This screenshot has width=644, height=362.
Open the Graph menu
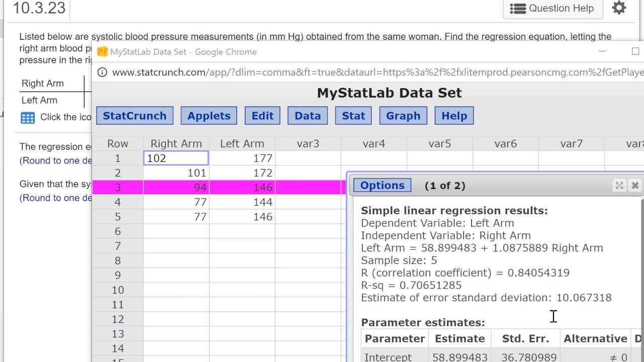(x=403, y=116)
